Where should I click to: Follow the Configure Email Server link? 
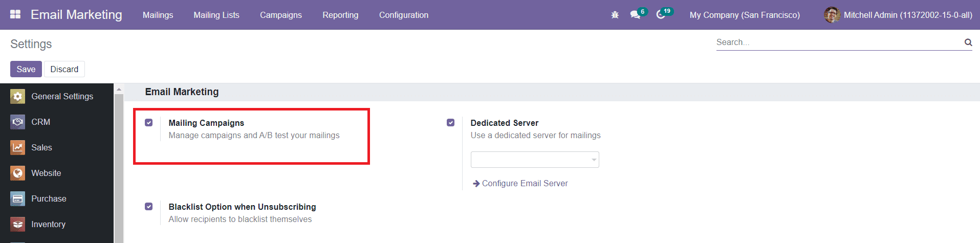(525, 183)
